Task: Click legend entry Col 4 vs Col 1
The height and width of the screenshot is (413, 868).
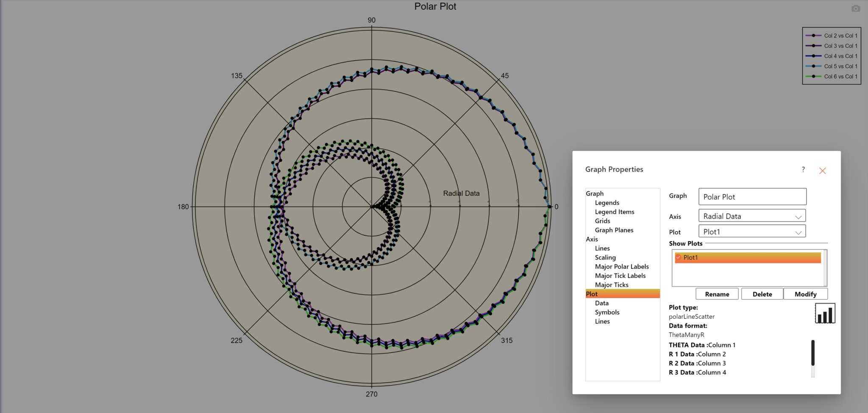Action: [832, 56]
